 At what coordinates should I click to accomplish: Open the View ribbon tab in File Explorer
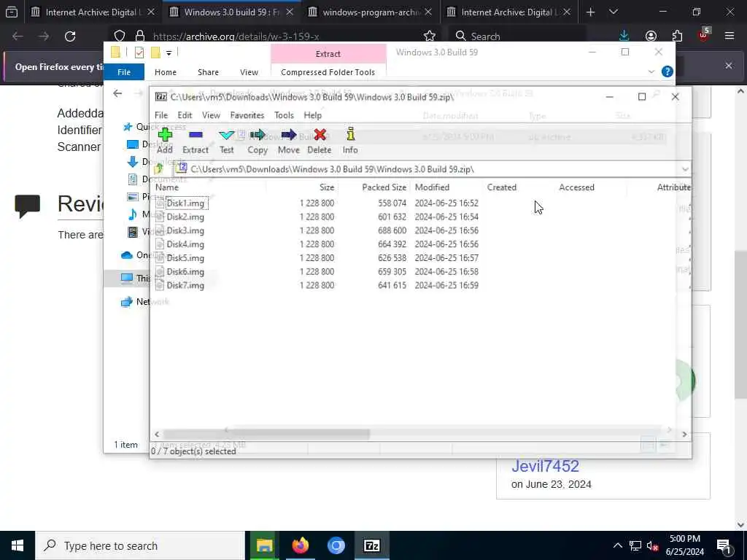click(x=249, y=72)
